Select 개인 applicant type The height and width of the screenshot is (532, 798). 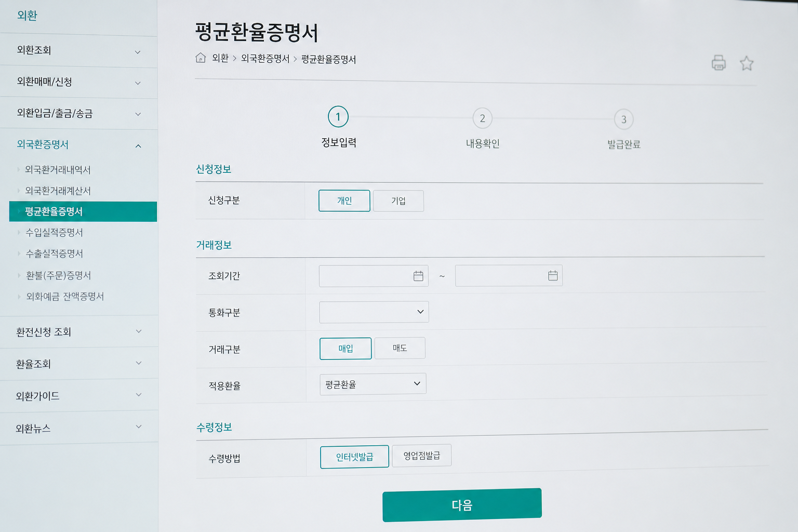tap(344, 201)
